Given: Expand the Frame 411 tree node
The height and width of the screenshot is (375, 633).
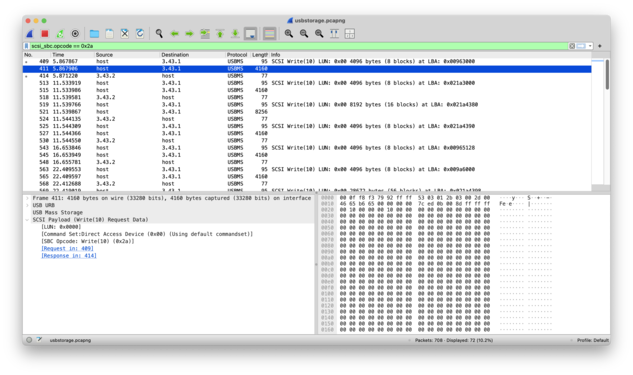Looking at the screenshot, I should (27, 198).
